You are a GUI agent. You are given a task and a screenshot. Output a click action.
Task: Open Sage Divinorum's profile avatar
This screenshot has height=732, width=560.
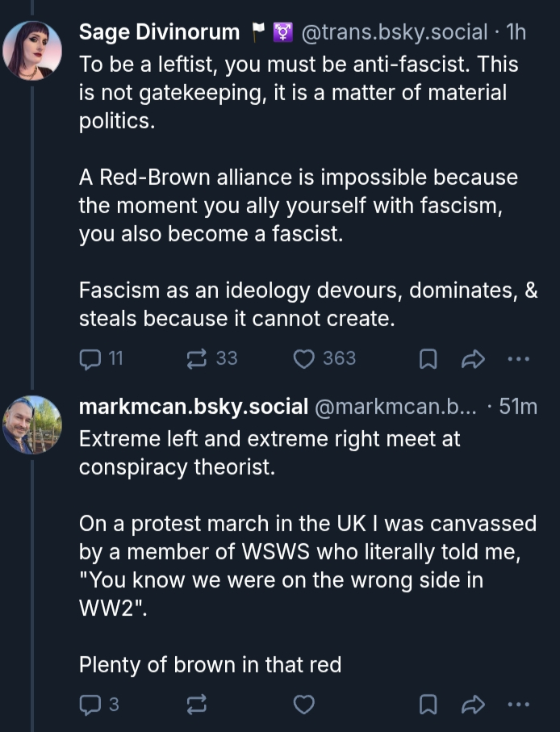pos(32,50)
